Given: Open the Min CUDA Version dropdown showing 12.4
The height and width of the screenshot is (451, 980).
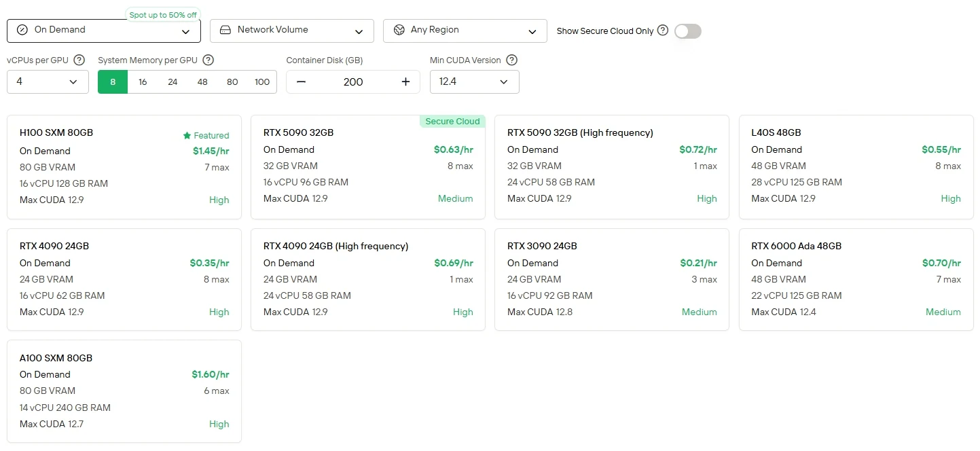Looking at the screenshot, I should click(475, 82).
